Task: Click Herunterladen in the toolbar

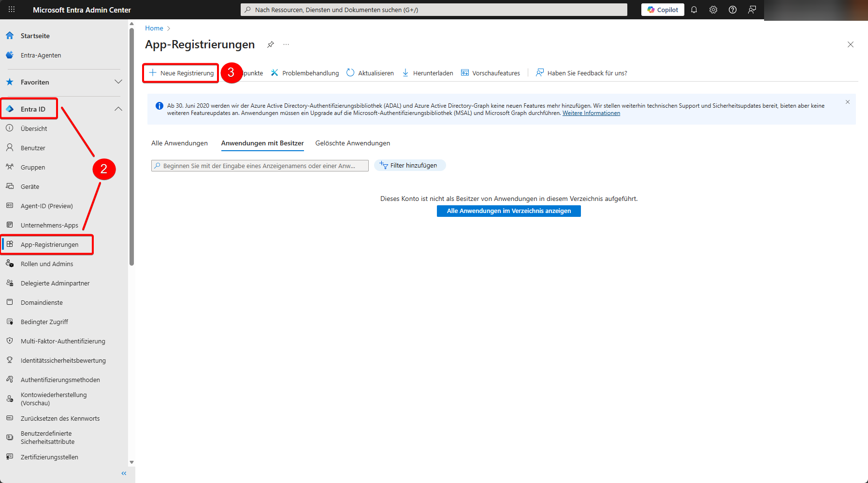Action: coord(428,73)
